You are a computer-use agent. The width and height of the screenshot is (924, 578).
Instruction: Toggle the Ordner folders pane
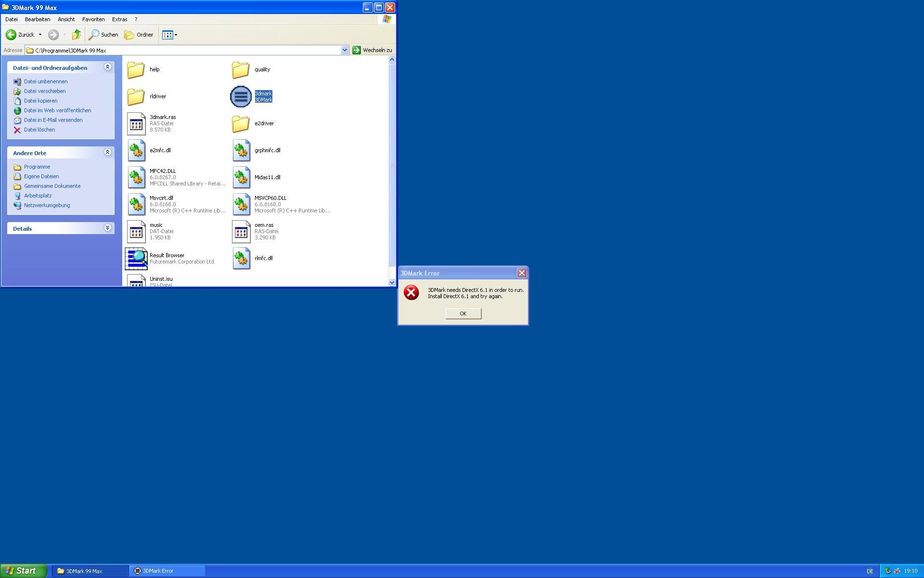coord(139,35)
